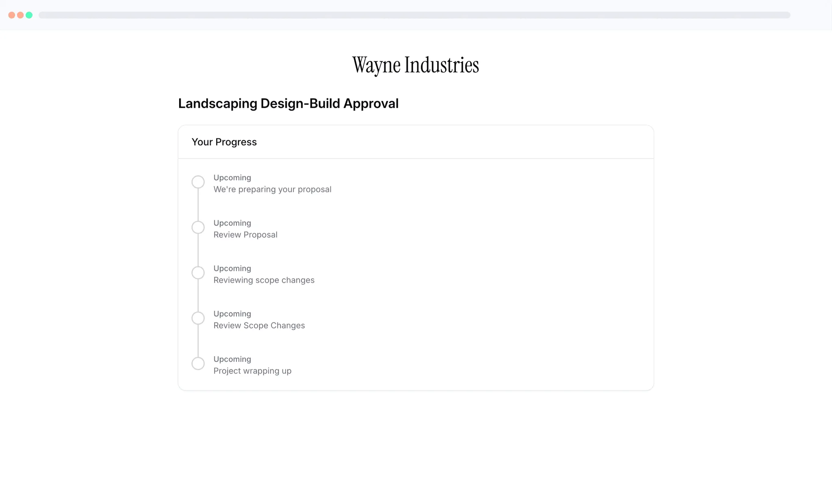The height and width of the screenshot is (504, 832).
Task: Open the 'Review Proposal' step text
Action: 245,235
